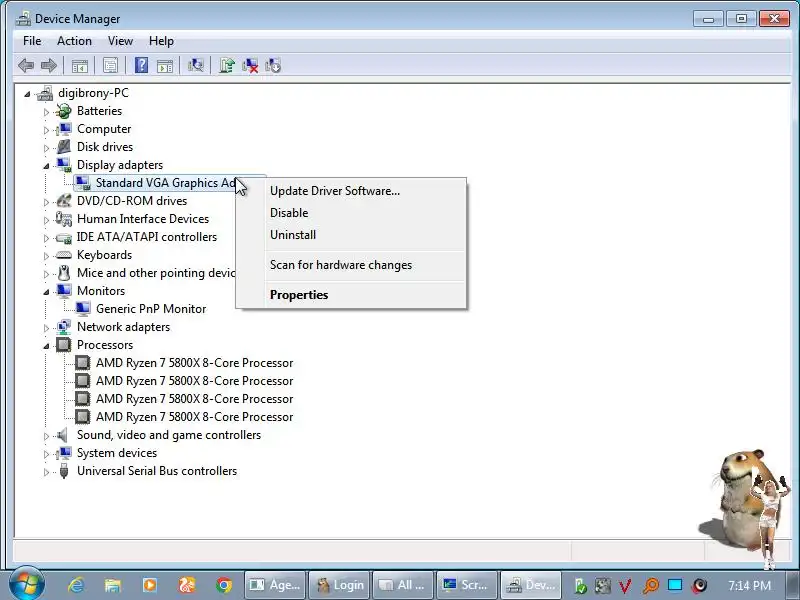
Task: Expand the Disk drives node
Action: click(x=46, y=148)
